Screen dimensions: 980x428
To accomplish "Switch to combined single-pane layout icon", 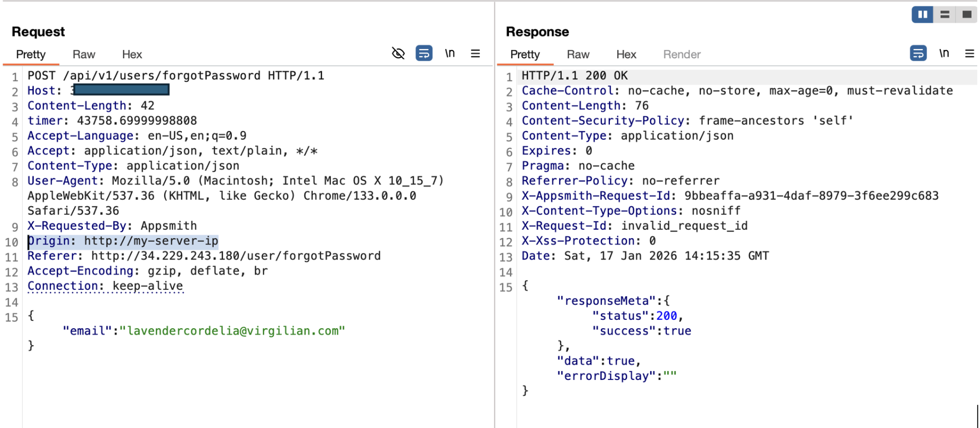I will point(967,15).
